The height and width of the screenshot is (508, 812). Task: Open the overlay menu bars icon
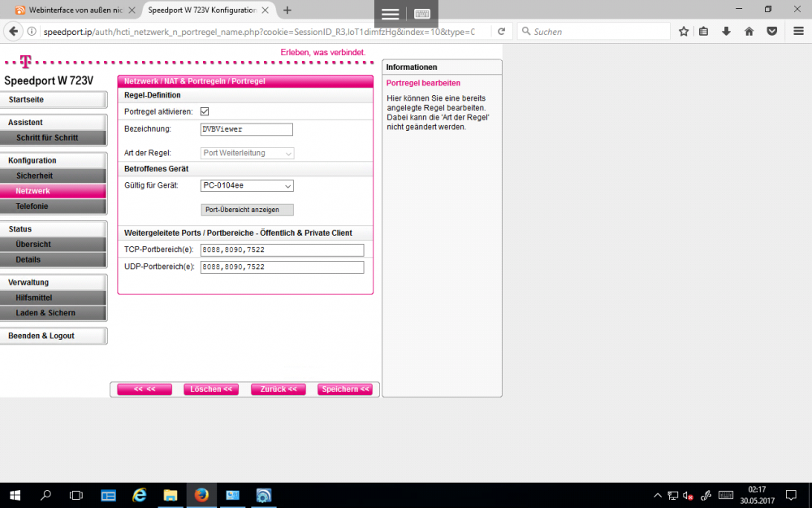click(390, 14)
